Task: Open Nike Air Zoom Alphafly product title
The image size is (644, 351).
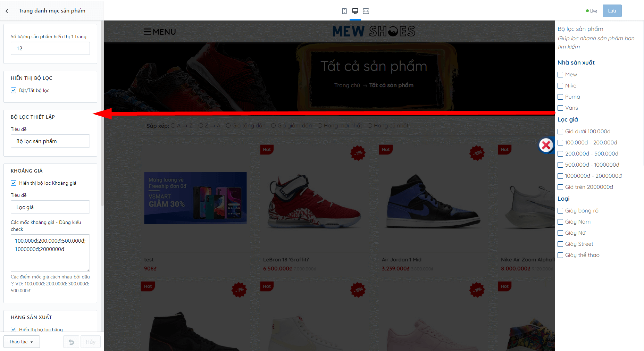Action: click(527, 260)
